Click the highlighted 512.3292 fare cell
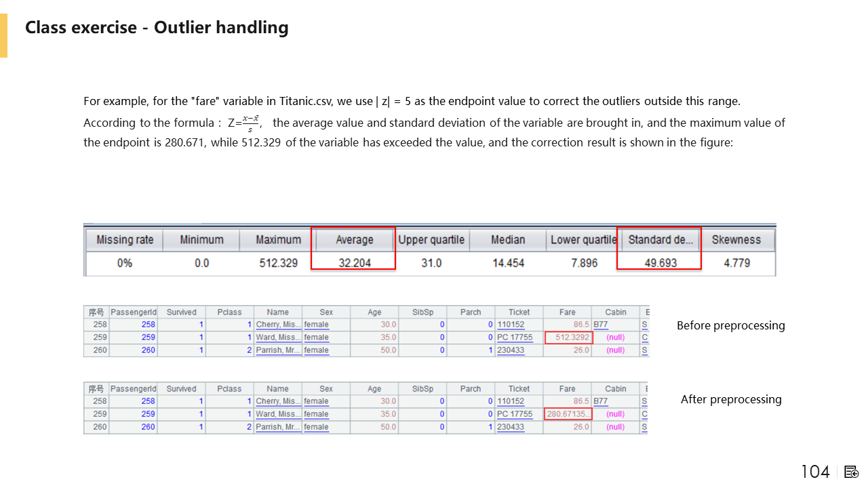 568,338
